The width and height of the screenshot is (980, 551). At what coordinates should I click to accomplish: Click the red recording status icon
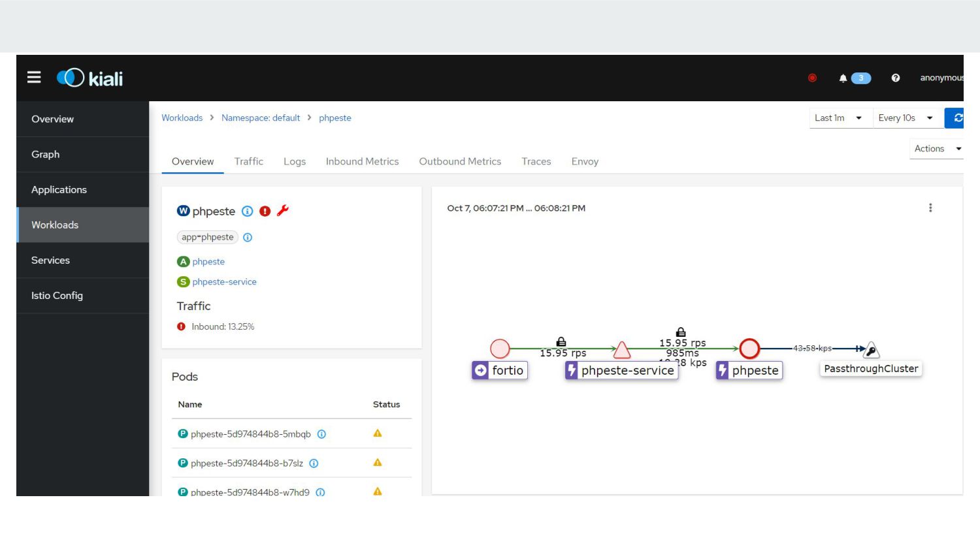click(812, 78)
